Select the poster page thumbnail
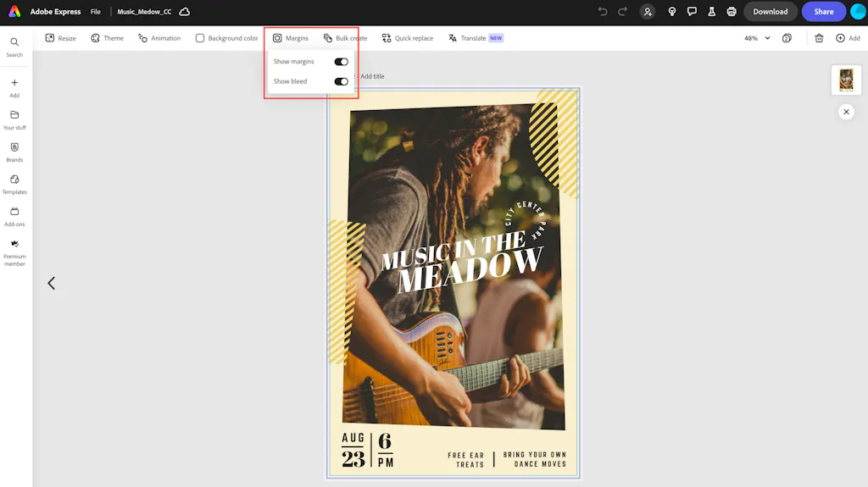Screen dimensions: 868x487 point(846,80)
